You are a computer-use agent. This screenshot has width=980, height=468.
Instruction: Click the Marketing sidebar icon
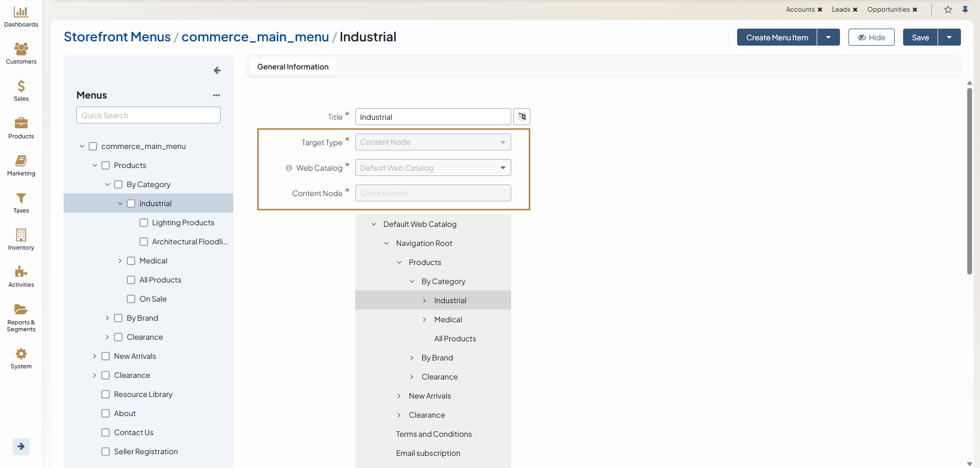(x=21, y=161)
